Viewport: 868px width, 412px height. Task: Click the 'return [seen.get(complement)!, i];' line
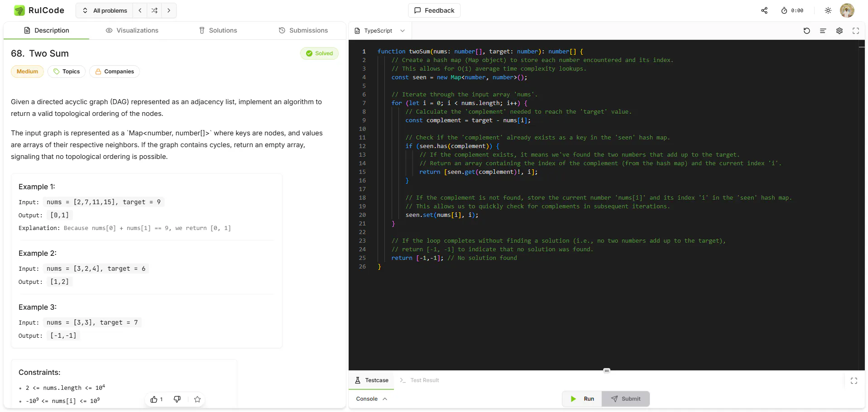478,172
